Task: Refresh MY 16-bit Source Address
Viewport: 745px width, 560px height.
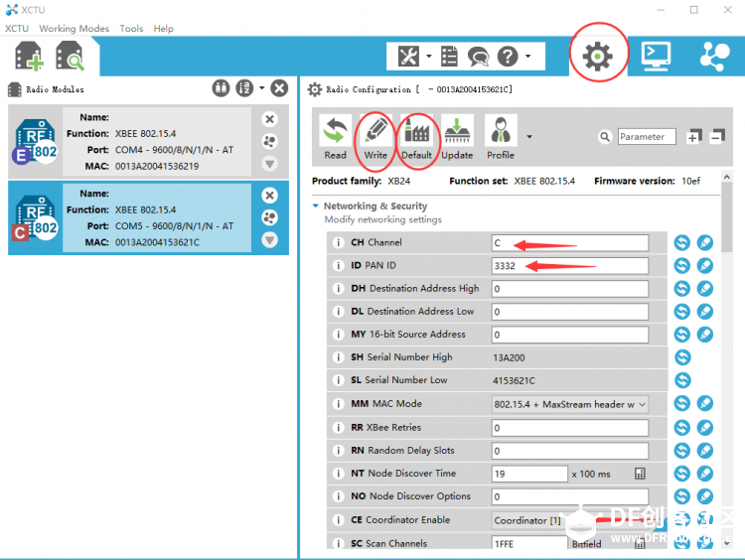Action: (x=682, y=335)
